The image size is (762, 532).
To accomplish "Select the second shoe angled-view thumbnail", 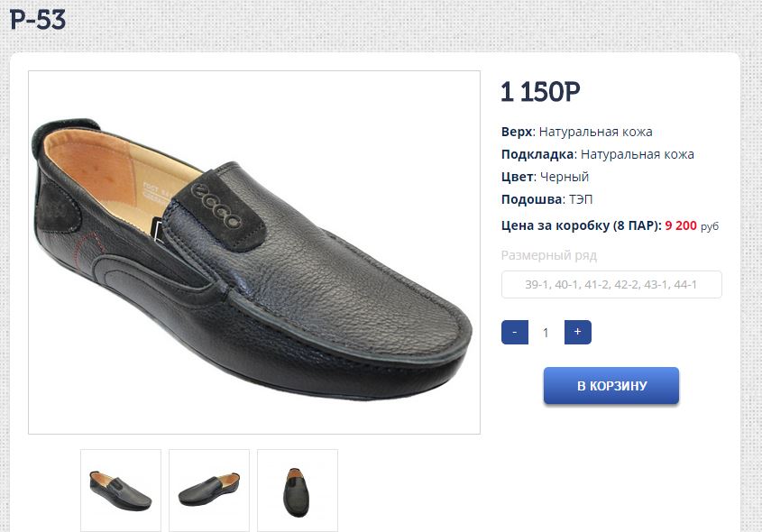I will (x=209, y=490).
